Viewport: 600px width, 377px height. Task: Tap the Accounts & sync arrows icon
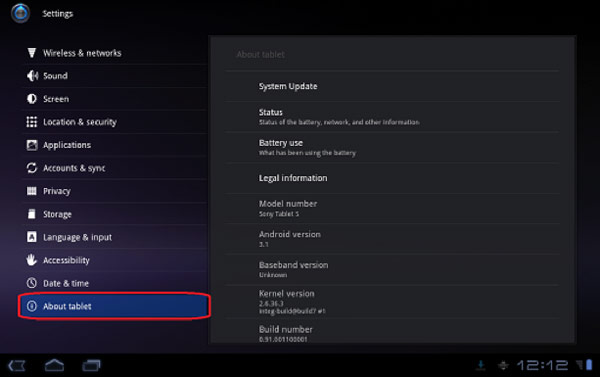point(32,168)
